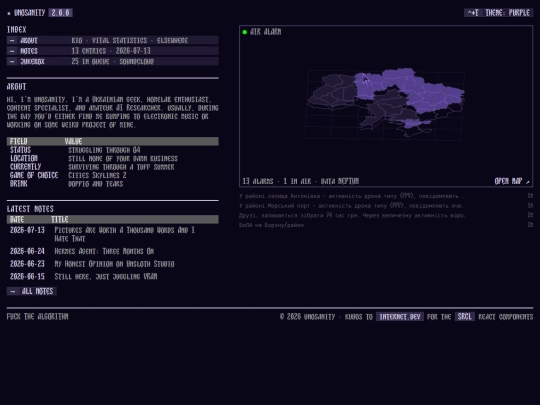Viewport: 540px width, 405px height.
Task: Open note 'Still here, just juggling VRAM'
Action: pyautogui.click(x=106, y=276)
